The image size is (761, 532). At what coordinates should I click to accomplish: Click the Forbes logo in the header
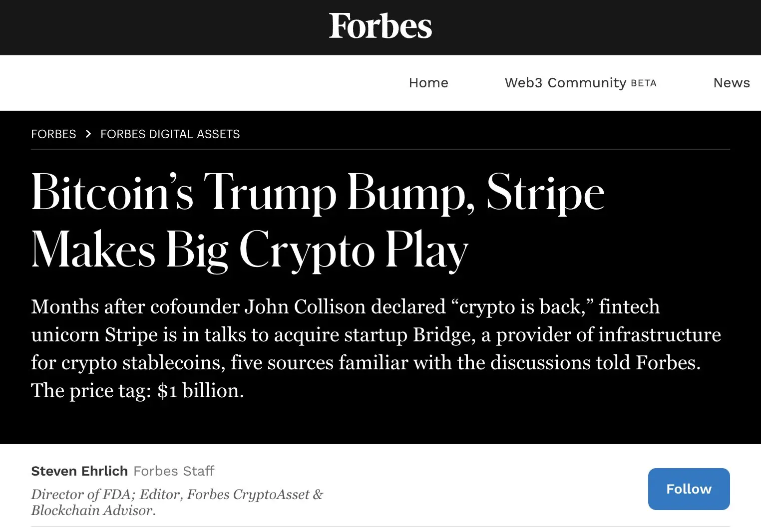[x=380, y=26]
